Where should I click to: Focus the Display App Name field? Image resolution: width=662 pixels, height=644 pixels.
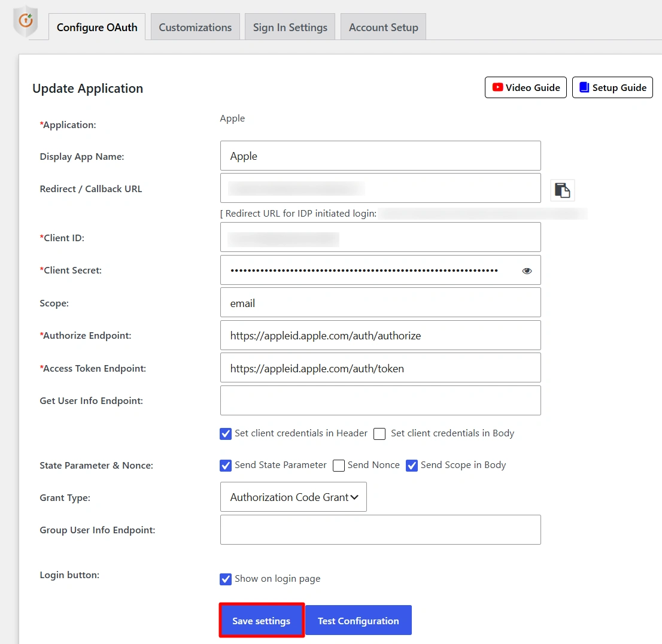tap(381, 156)
